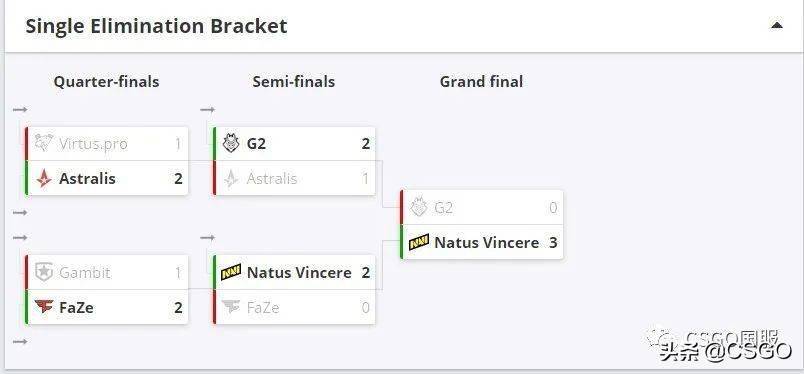The width and height of the screenshot is (804, 374).
Task: Open the FaZe team link in quarter-finals
Action: tap(76, 307)
